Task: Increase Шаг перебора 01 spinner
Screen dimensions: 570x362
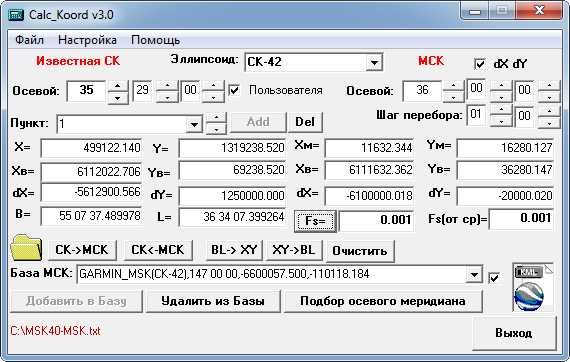Action: click(501, 109)
